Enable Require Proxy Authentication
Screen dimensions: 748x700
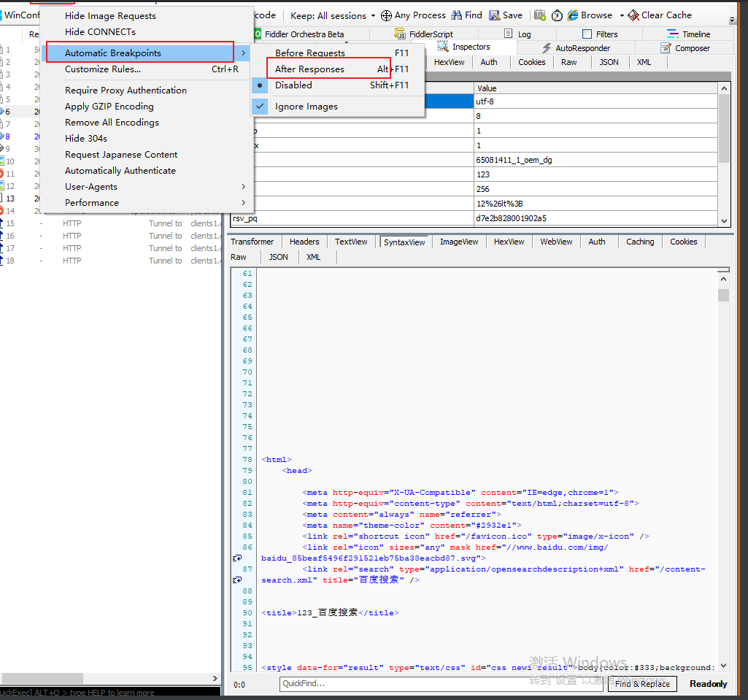[x=126, y=91]
